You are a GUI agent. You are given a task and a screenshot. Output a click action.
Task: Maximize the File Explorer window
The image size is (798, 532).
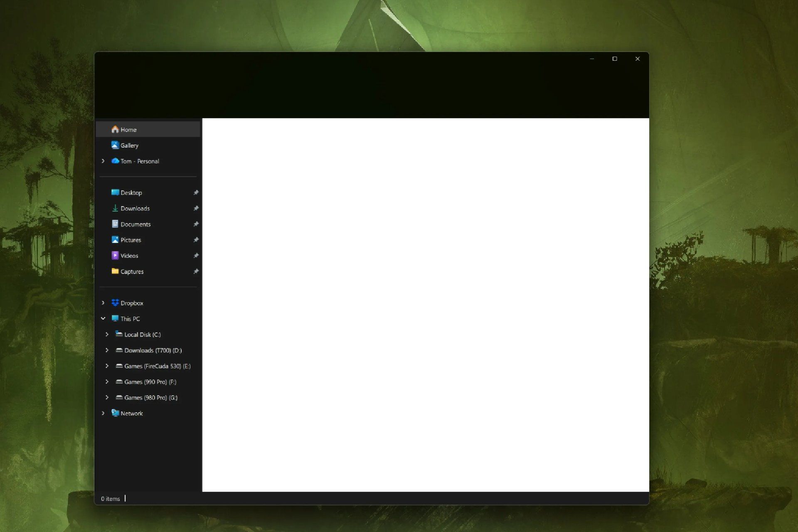[615, 59]
